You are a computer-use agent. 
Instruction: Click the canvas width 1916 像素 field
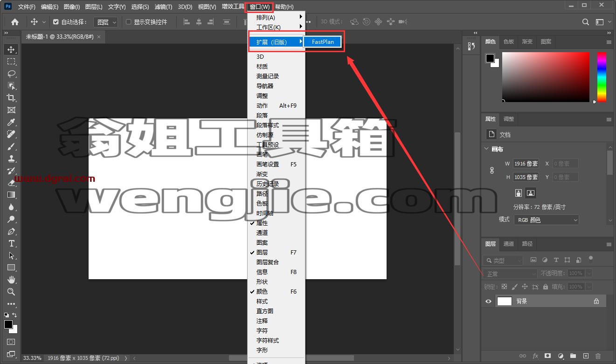click(526, 164)
